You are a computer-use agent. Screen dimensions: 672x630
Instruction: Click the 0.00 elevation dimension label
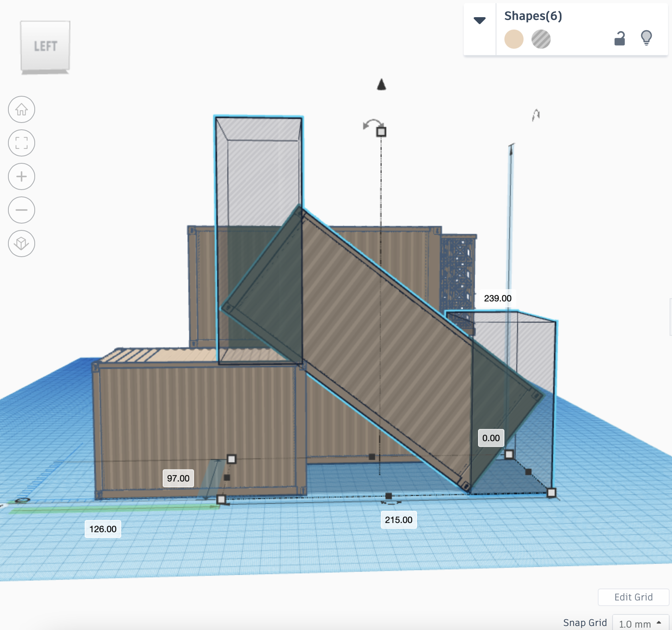(x=491, y=438)
